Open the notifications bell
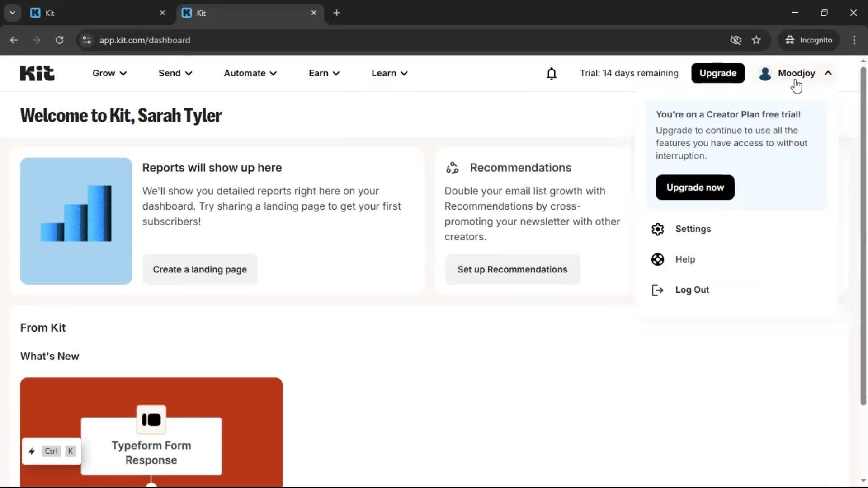This screenshot has width=868, height=488. pyautogui.click(x=552, y=73)
